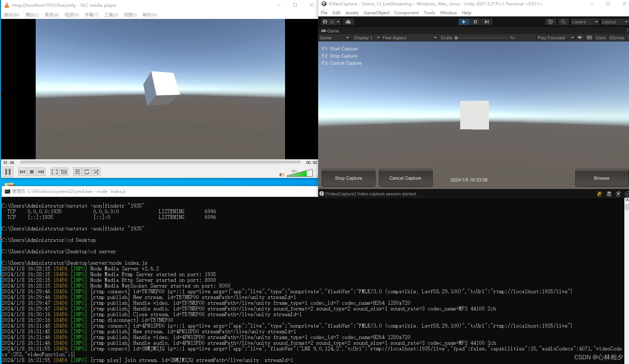
Task: Toggle random shuffle in VLC
Action: pos(96,172)
